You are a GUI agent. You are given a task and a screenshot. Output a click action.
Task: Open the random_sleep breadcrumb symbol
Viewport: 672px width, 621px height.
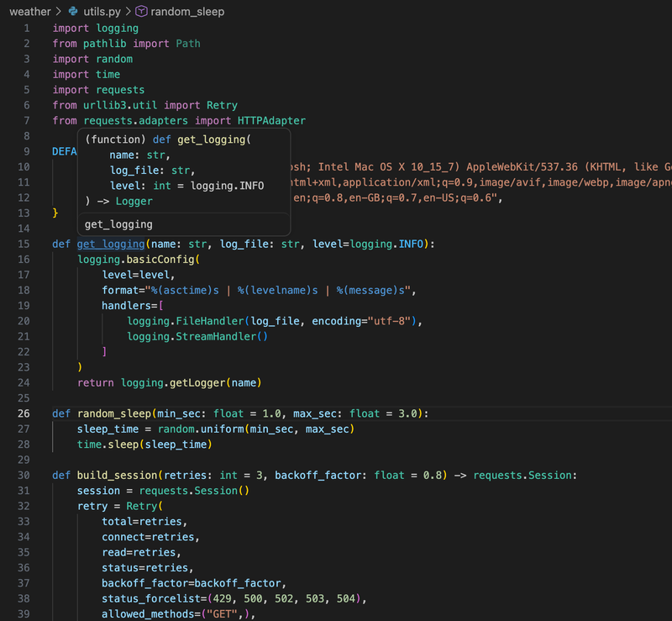click(x=187, y=12)
